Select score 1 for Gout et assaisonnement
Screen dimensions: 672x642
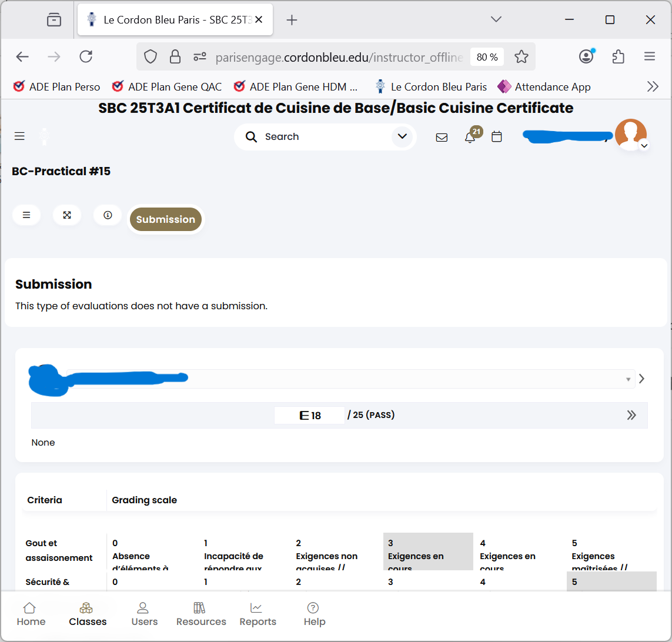245,552
